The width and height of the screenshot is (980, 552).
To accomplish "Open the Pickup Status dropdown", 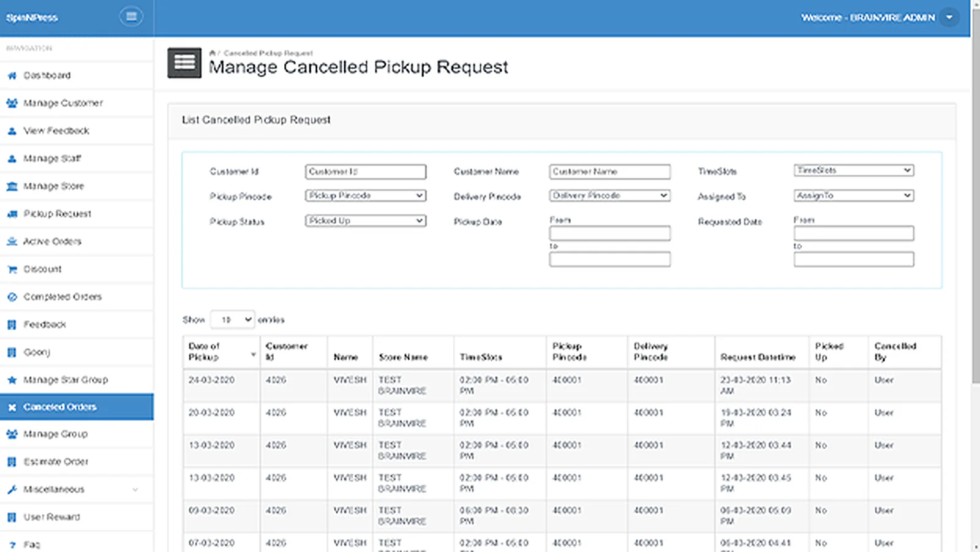I will coord(366,221).
